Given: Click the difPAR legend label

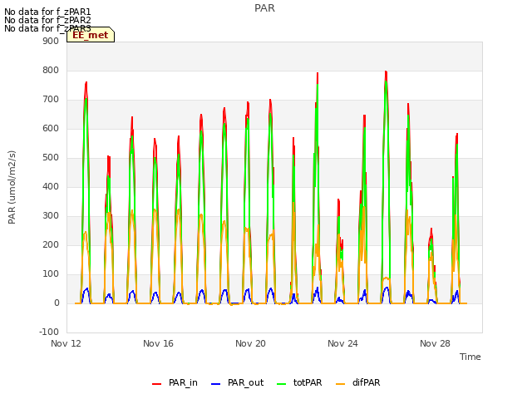Looking at the screenshot, I should click(x=366, y=382).
